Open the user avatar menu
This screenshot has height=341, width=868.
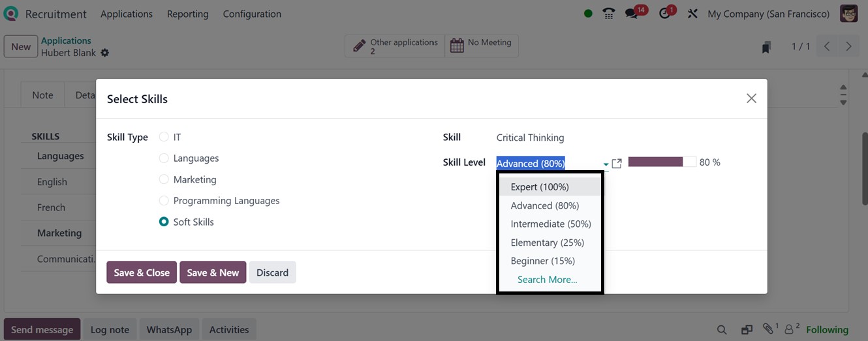pyautogui.click(x=848, y=14)
